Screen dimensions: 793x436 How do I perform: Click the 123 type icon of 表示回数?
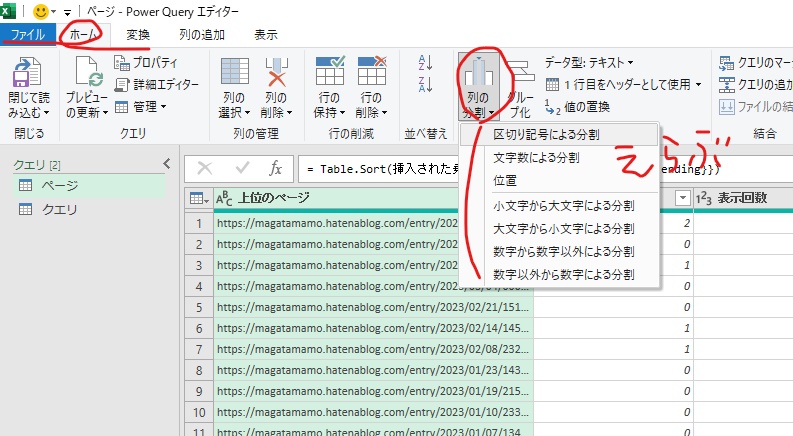(x=704, y=198)
